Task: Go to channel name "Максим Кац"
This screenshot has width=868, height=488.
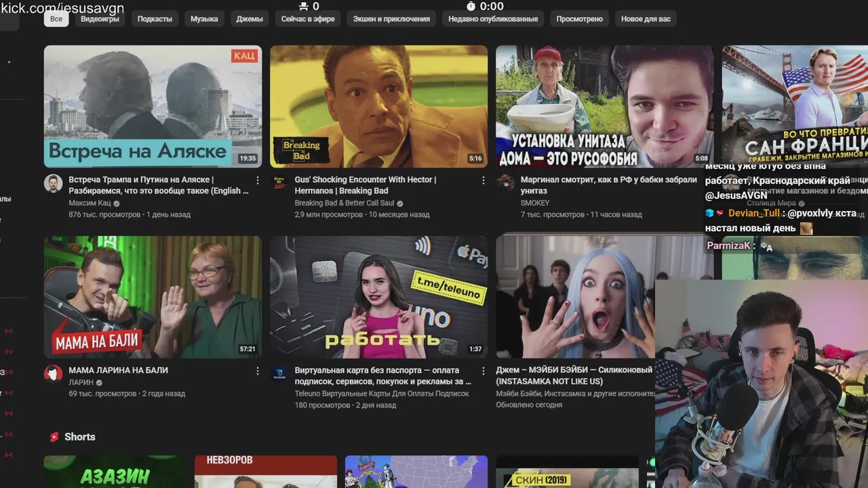Action: point(90,203)
